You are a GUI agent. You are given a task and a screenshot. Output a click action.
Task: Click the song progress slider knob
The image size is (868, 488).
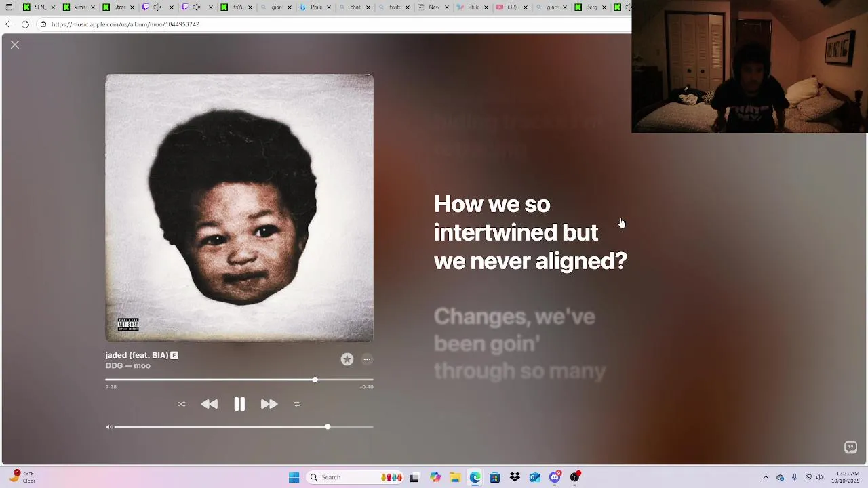tap(315, 380)
